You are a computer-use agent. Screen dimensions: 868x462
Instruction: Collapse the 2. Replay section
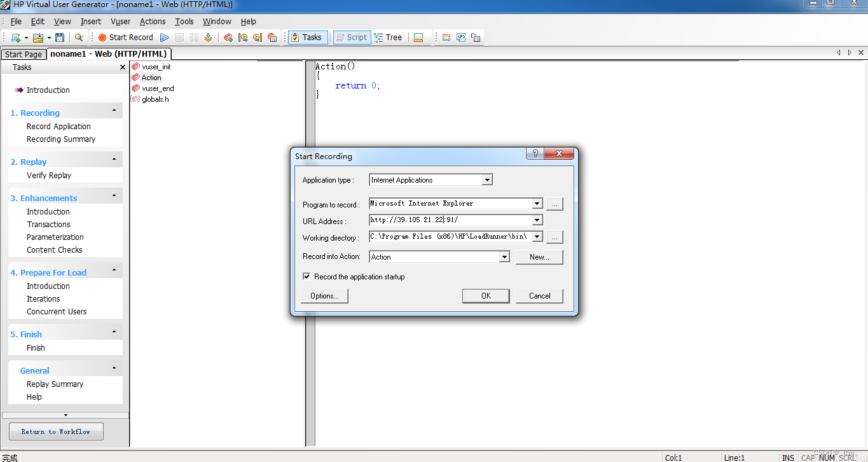pos(114,159)
